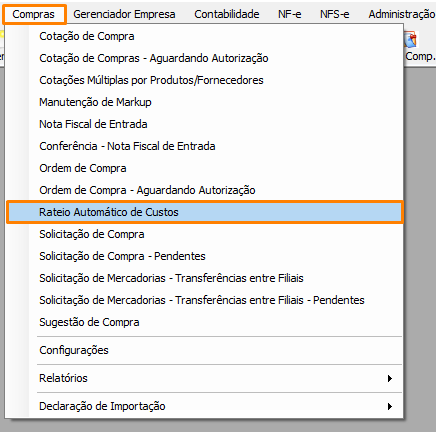Expand the Relatórios submenu
Screen dimensions: 436x432
point(205,378)
